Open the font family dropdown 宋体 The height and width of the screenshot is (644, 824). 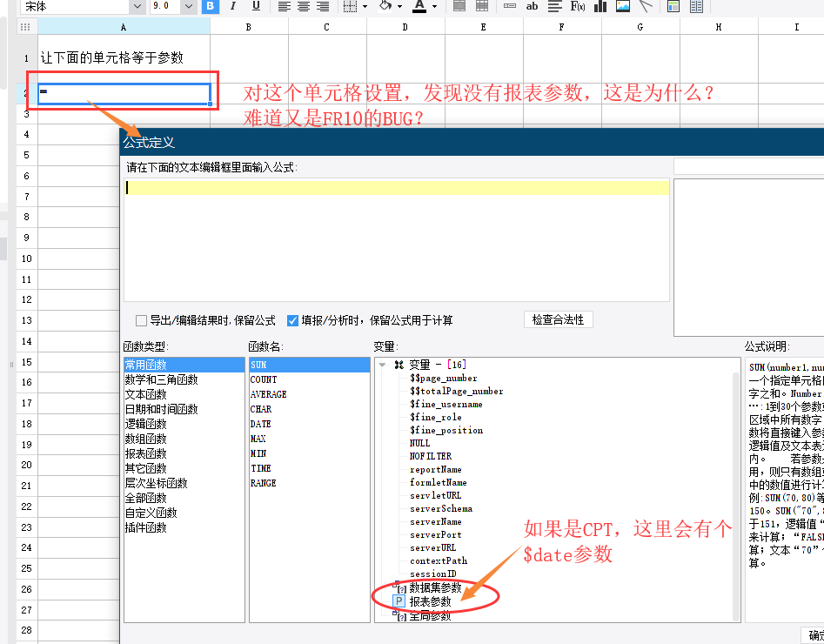(x=137, y=6)
